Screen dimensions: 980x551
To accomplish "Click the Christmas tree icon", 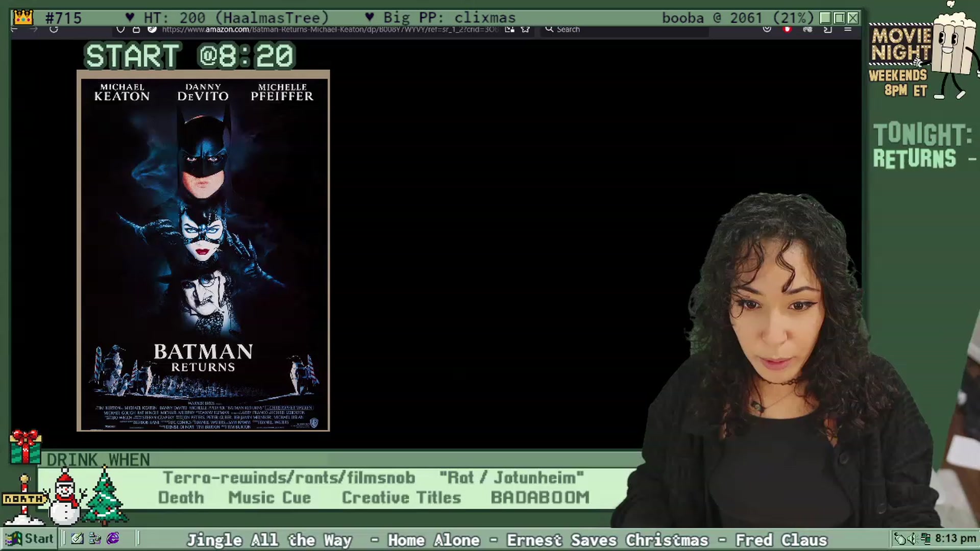I will pyautogui.click(x=105, y=496).
